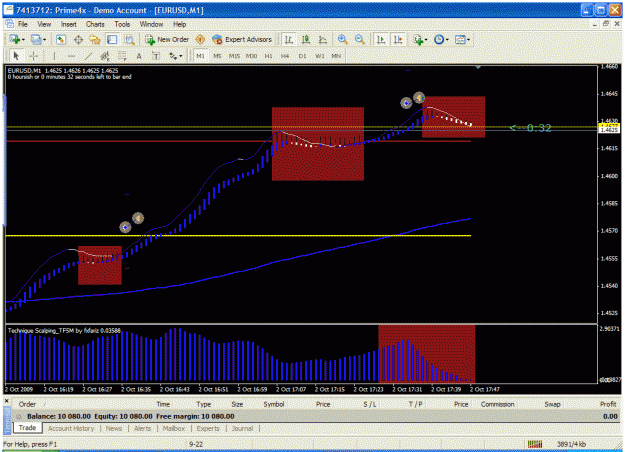Screen dimensions: 625x452
Task: Zoom in on the chart
Action: coord(342,39)
